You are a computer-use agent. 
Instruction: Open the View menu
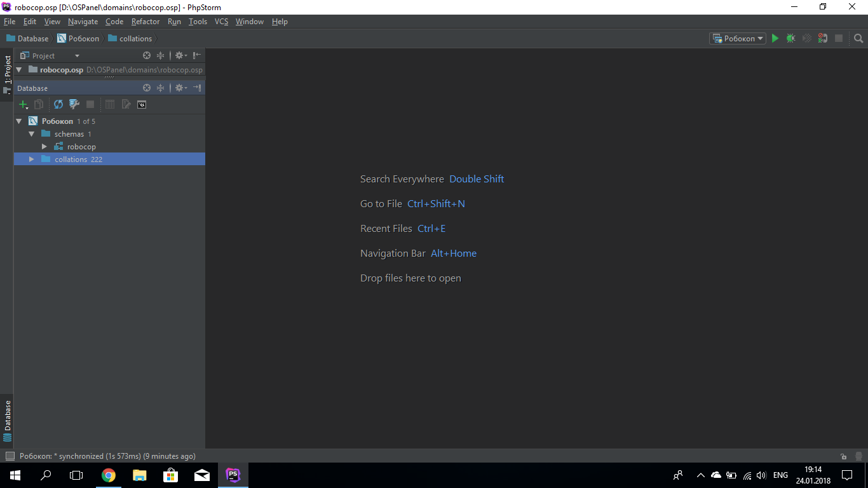52,22
